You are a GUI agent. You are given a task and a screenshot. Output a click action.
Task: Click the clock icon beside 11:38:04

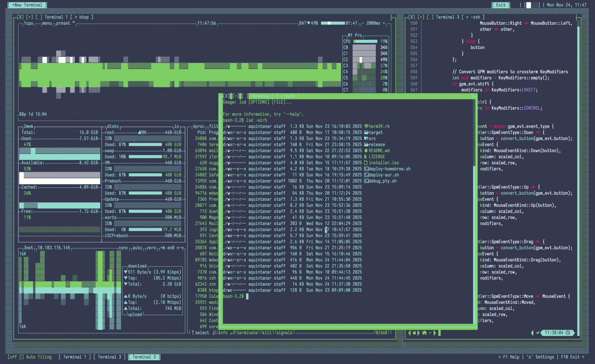[568, 333]
